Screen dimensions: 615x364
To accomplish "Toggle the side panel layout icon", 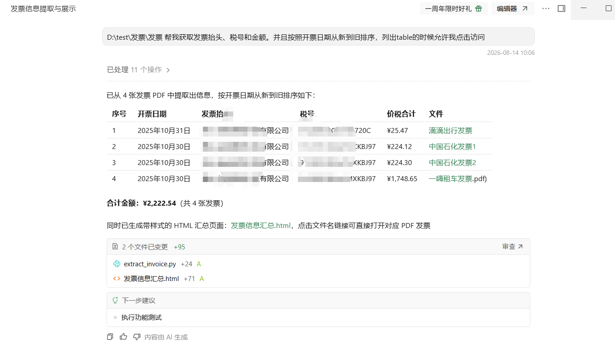I will 561,8.
